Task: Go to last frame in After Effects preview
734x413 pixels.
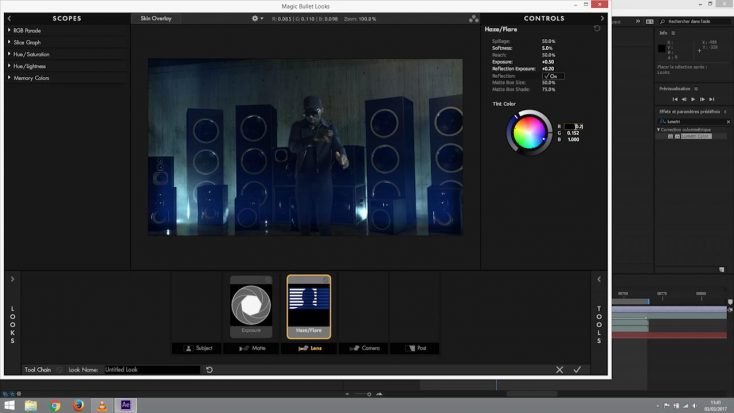Action: 712,99
